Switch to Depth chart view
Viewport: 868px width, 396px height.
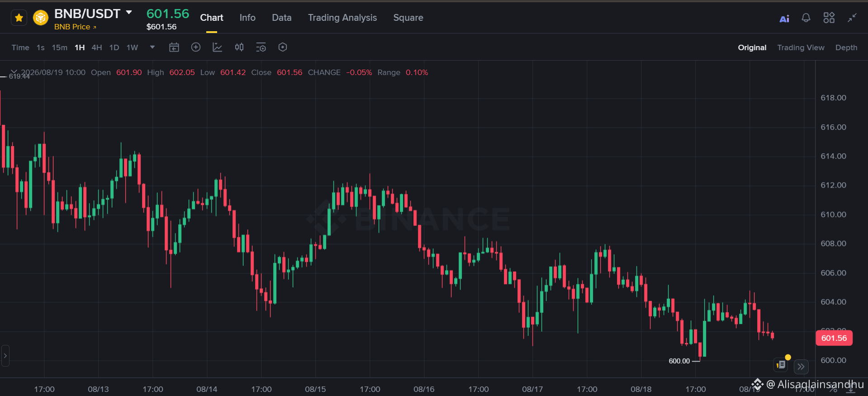(846, 47)
